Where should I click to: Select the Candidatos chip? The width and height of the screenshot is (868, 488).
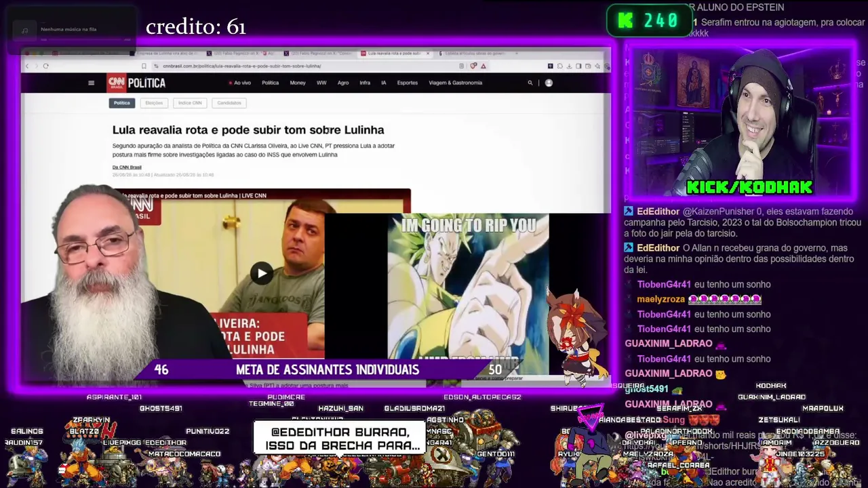(x=229, y=103)
